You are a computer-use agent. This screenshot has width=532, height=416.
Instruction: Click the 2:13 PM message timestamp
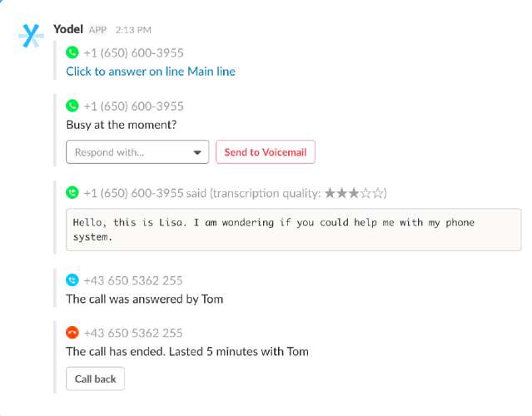[x=132, y=30]
